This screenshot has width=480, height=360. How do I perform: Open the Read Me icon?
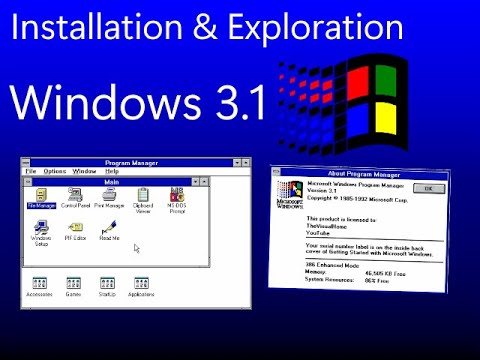[109, 230]
